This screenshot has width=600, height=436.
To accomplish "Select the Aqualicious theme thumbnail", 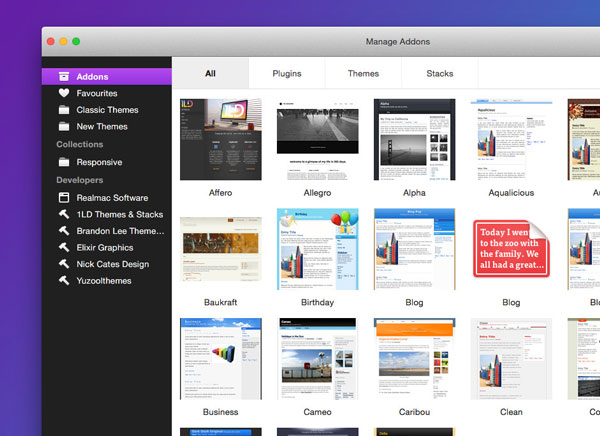I will tap(511, 139).
